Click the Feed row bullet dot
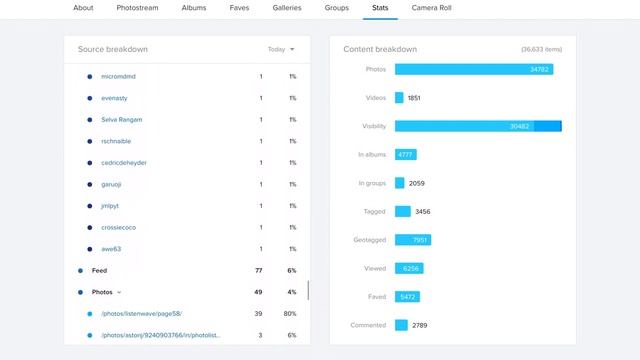The height and width of the screenshot is (360, 640). coord(80,271)
